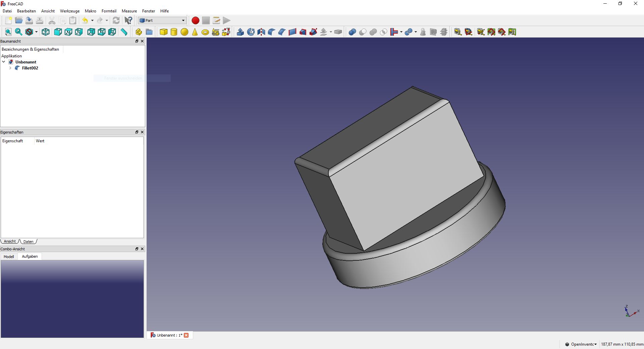Undock the Eigenschaften panel
644x349 pixels.
[x=137, y=132]
